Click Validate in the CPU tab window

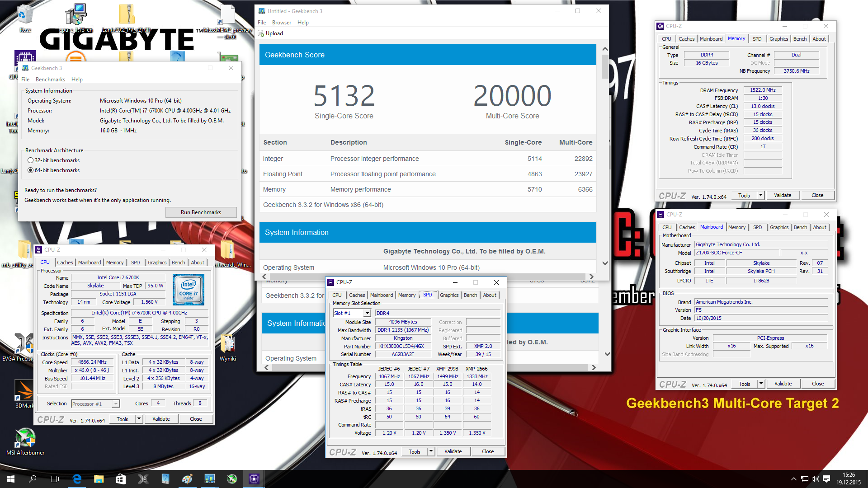click(161, 419)
